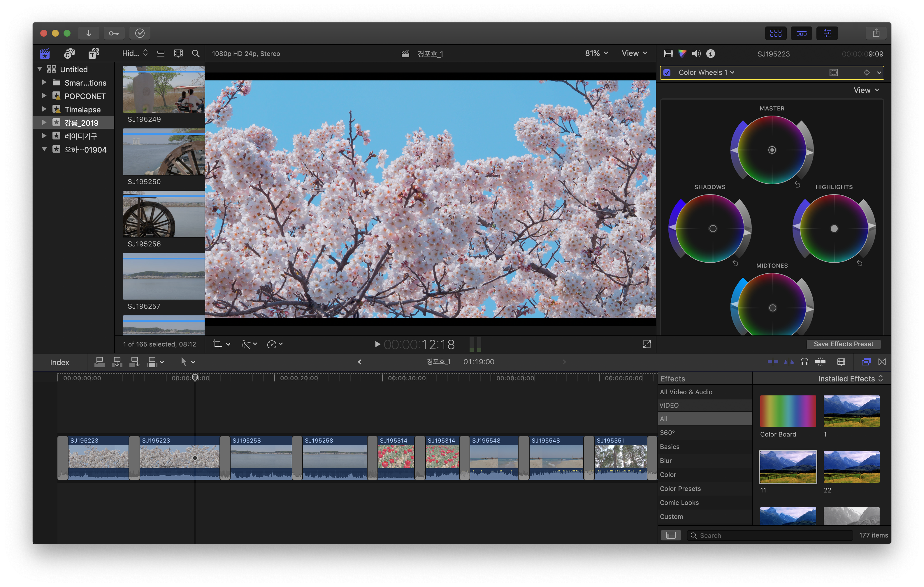
Task: Open the Installed Effects popup menu
Action: tap(850, 379)
